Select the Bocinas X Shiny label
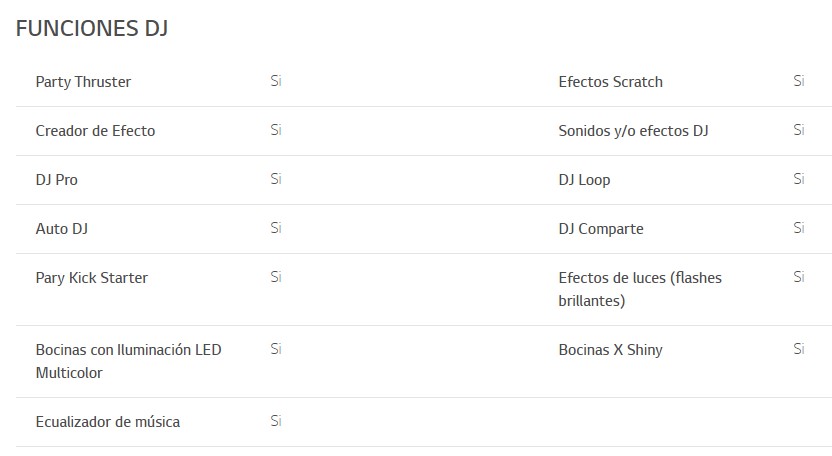 click(610, 350)
